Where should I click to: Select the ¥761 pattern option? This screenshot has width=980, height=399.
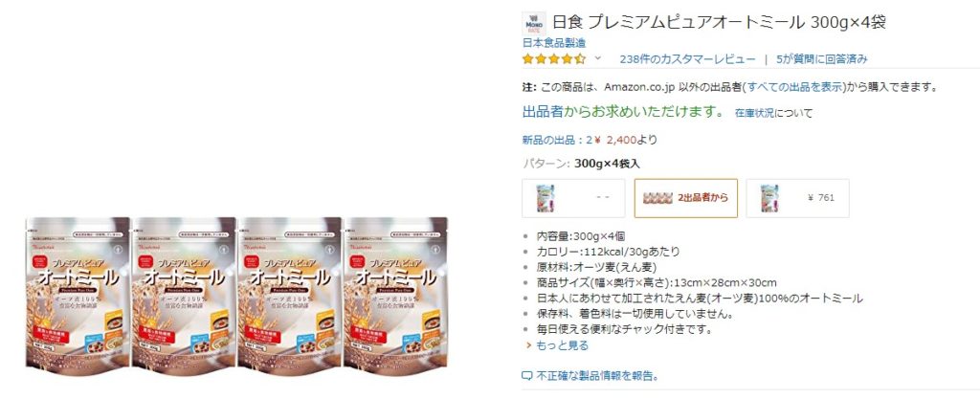[797, 198]
